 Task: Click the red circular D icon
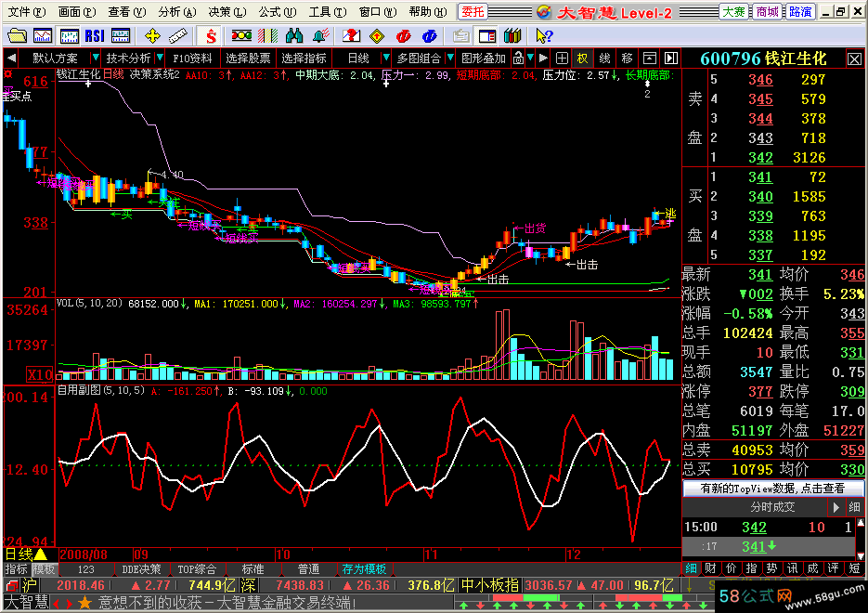pyautogui.click(x=404, y=36)
